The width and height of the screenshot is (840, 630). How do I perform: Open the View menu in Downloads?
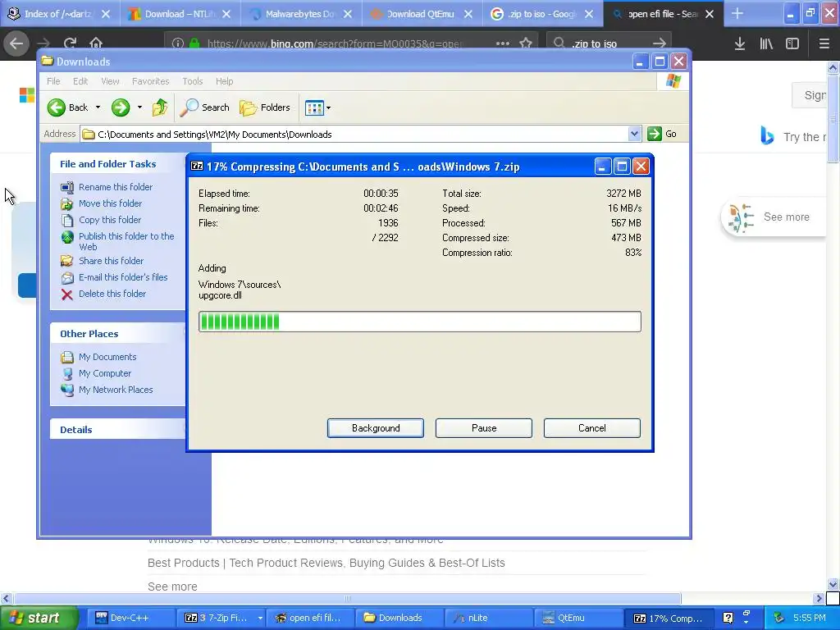tap(111, 81)
